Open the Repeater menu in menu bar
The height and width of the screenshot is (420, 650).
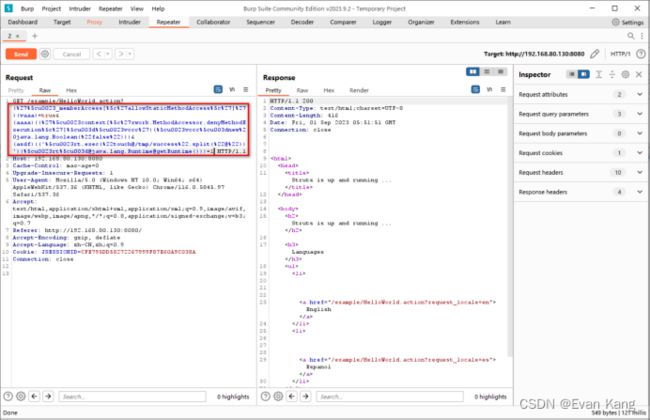[x=110, y=9]
